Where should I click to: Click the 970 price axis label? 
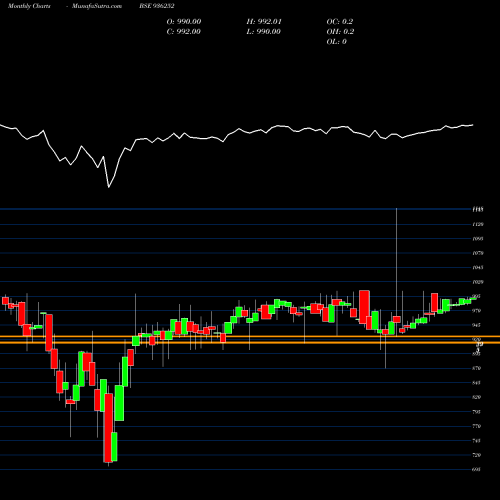[477, 311]
